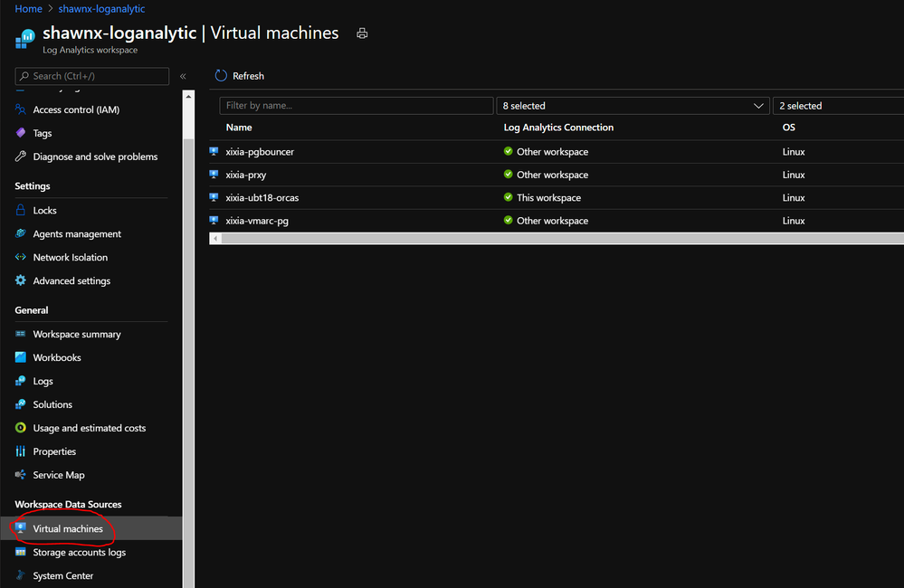Viewport: 904px width, 588px height.
Task: Click the Access control (IAM) people icon
Action: 21,109
